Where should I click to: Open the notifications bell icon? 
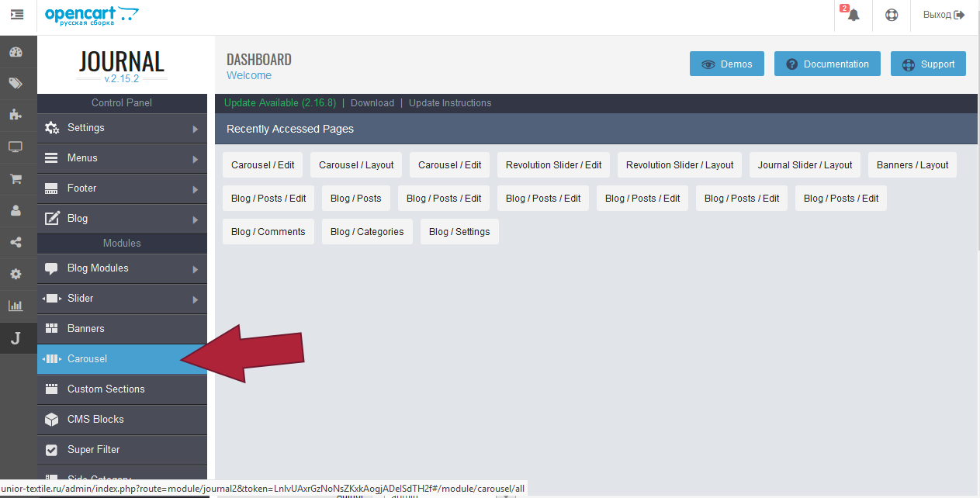[x=854, y=15]
